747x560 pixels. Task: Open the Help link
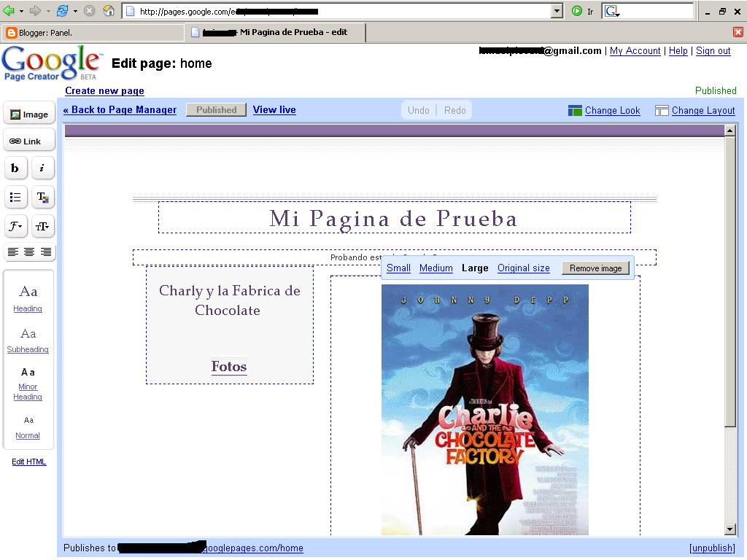(678, 51)
